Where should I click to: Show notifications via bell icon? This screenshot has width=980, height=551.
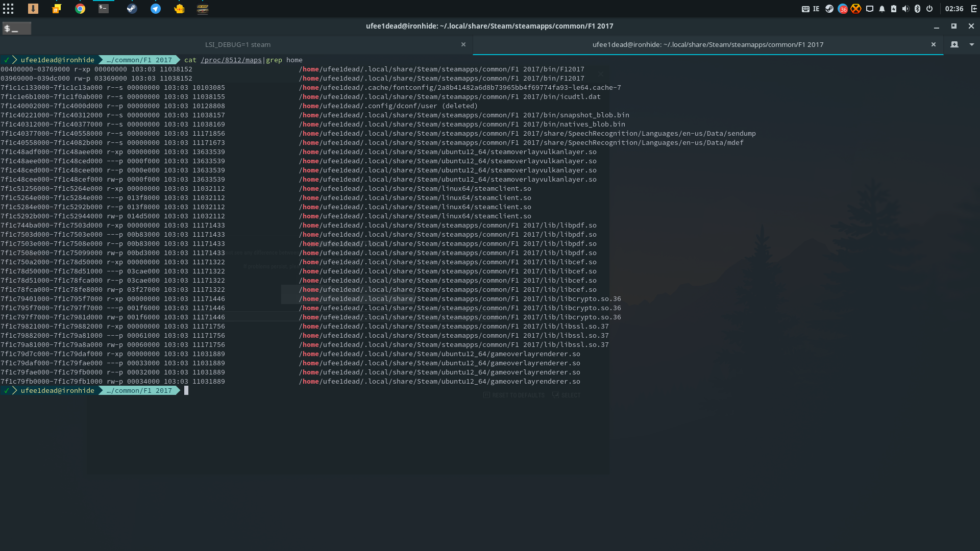[882, 9]
